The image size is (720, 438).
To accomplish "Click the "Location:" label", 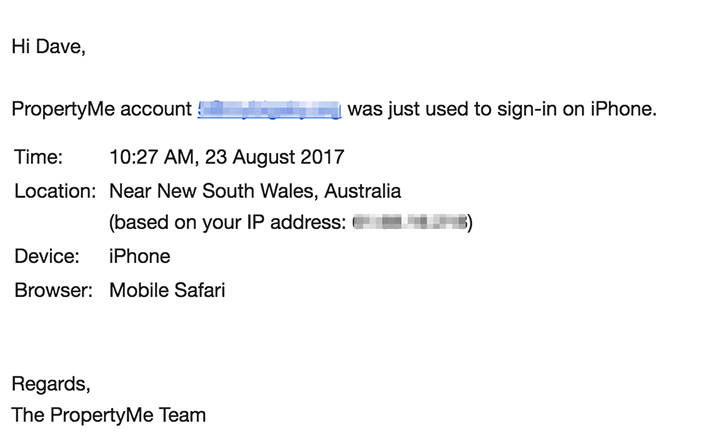I will (x=55, y=190).
